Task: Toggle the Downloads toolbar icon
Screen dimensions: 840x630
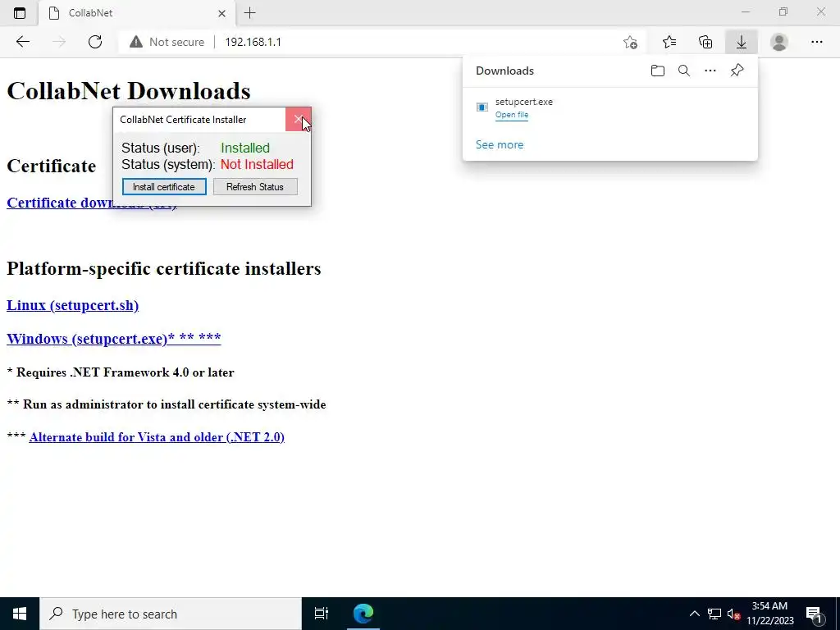Action: 742,42
